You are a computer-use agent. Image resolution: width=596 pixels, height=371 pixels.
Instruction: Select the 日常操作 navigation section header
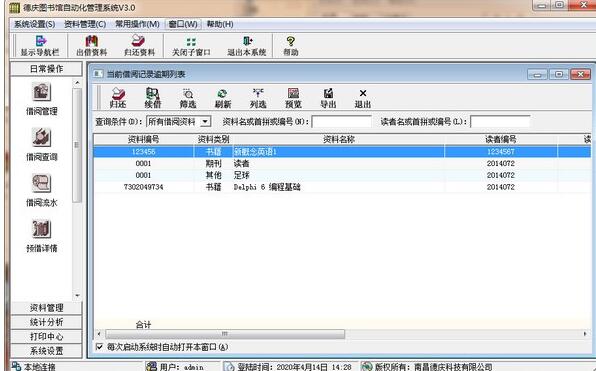point(46,69)
